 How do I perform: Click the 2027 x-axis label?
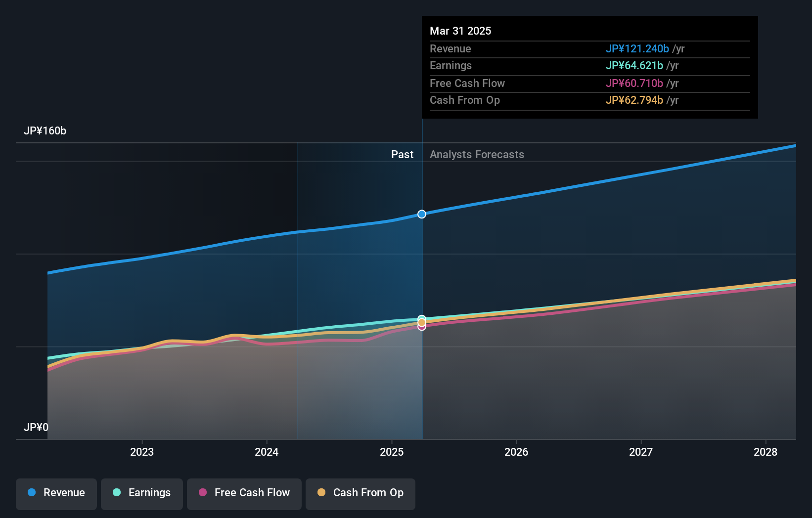[641, 452]
